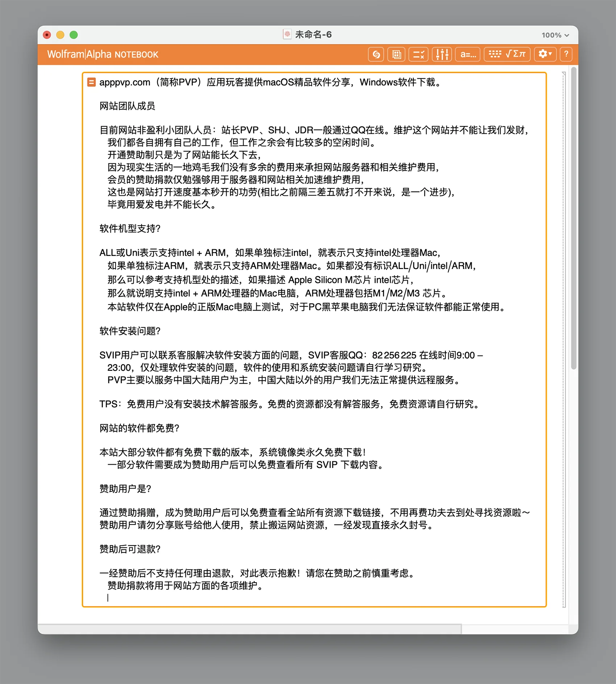Click the Wolfram|Alpha Notebook logo text
616x684 pixels.
(103, 54)
